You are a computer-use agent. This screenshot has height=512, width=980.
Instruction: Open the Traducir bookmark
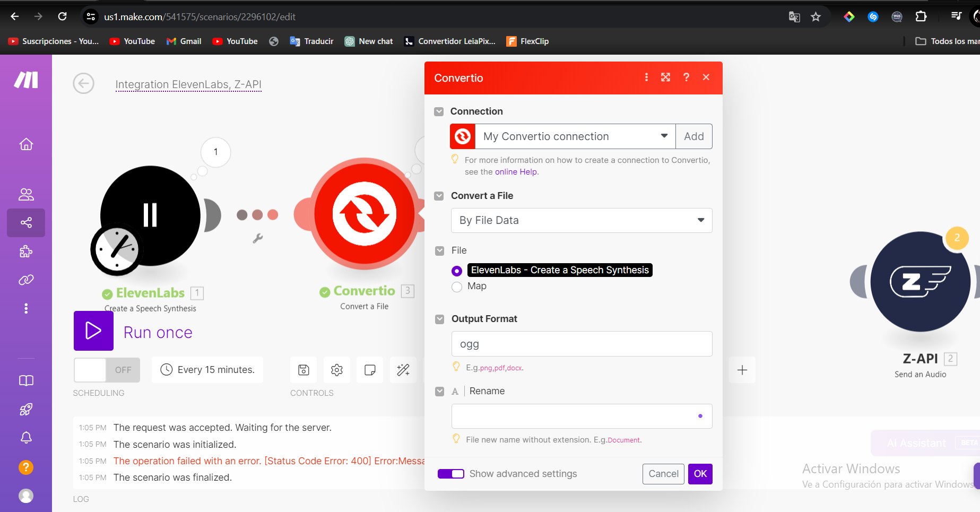312,41
